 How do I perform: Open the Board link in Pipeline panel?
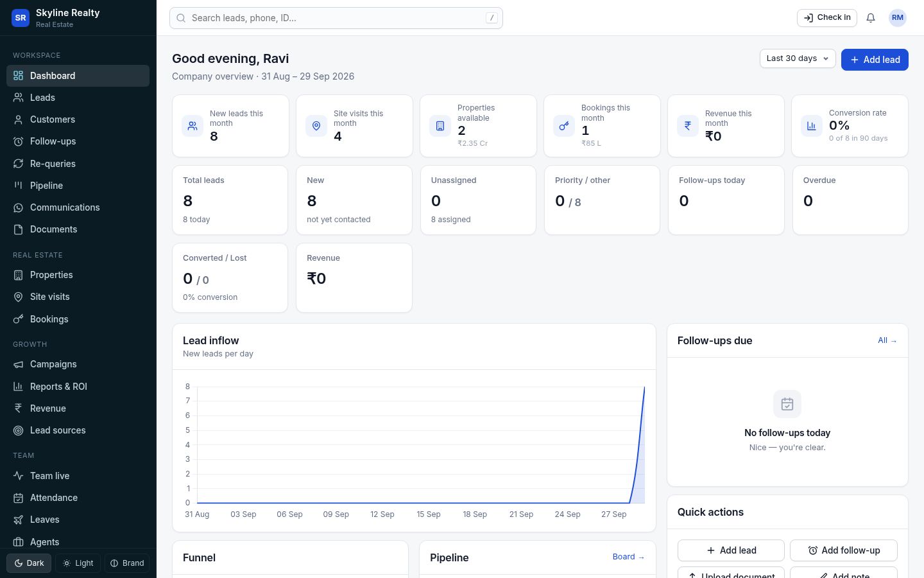628,557
